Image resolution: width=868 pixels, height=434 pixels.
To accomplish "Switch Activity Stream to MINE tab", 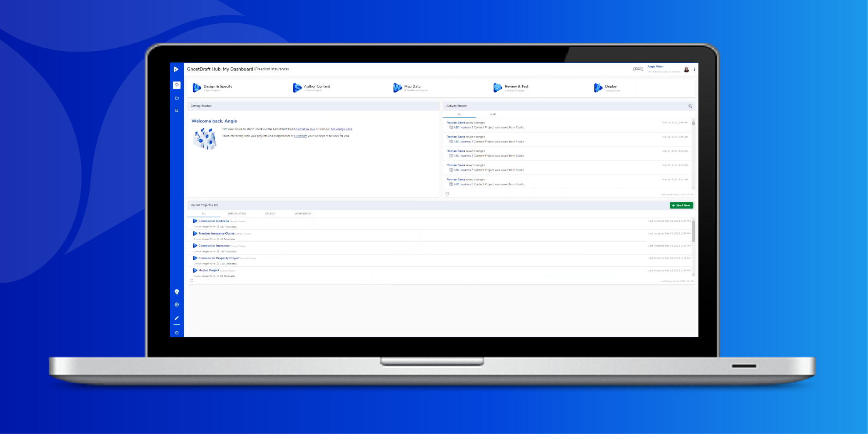I will (x=493, y=114).
